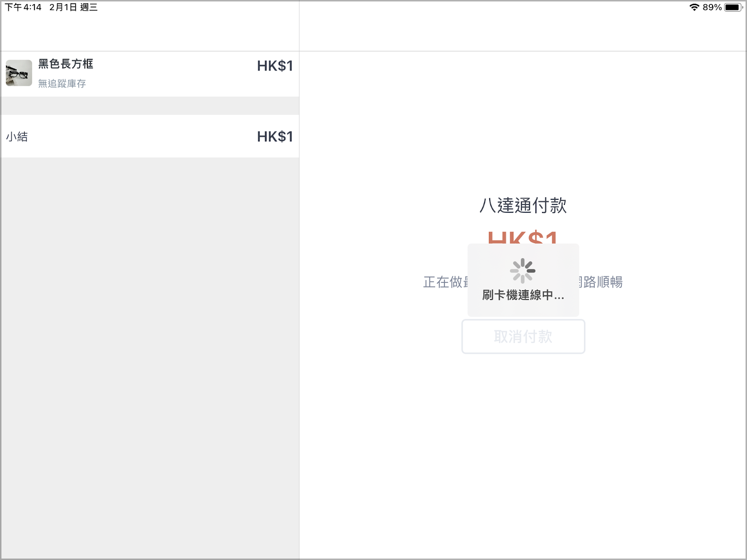
Task: Select the 黑色長方框 item name
Action: click(66, 64)
